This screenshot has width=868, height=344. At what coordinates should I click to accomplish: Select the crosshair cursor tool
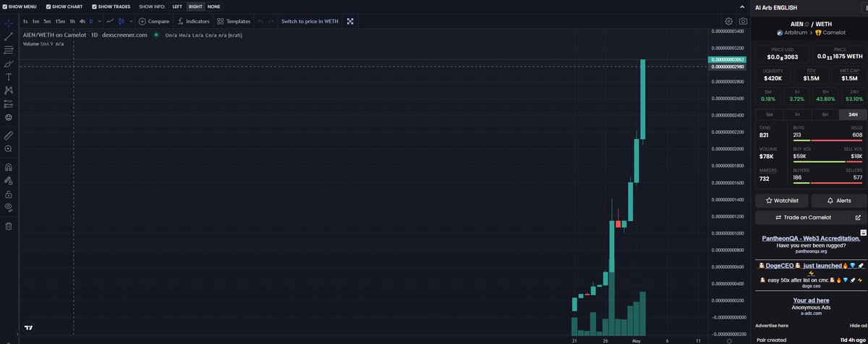pos(9,23)
